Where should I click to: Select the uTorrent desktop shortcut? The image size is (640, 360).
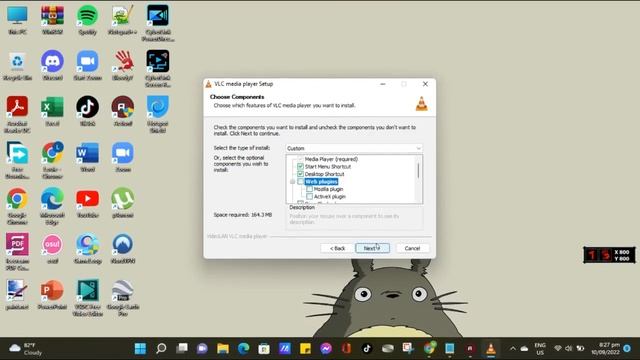click(x=122, y=203)
